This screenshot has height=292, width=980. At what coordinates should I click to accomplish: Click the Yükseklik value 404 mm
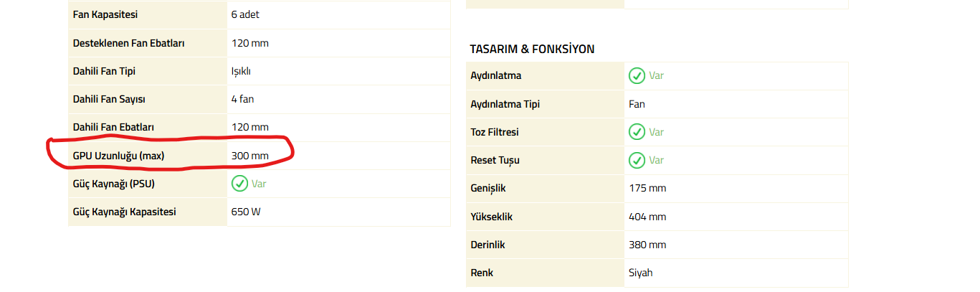coord(647,217)
